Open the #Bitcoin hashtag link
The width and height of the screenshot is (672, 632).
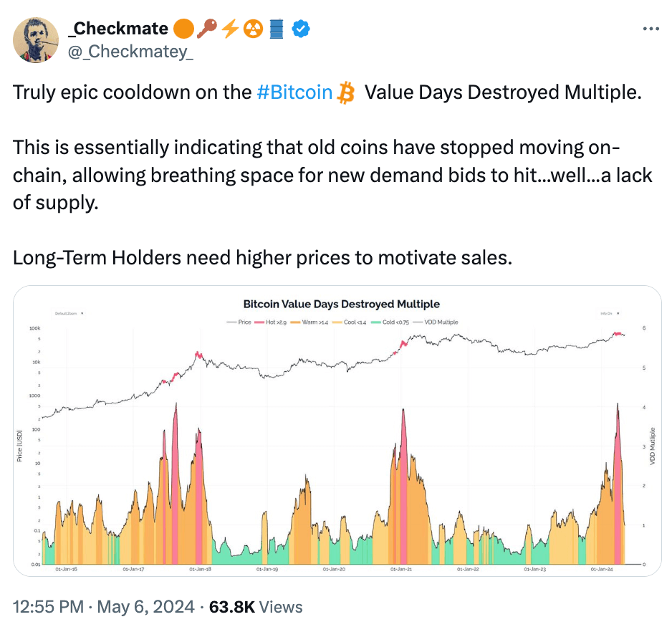pyautogui.click(x=294, y=92)
